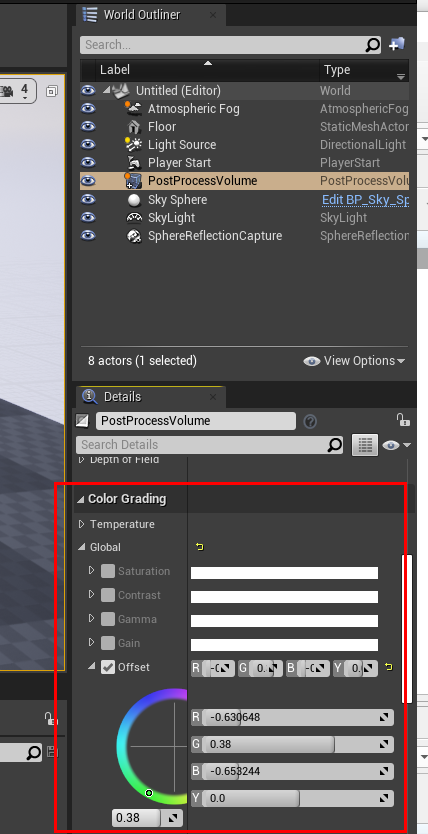Toggle SkyLight visibility eye

pyautogui.click(x=88, y=218)
